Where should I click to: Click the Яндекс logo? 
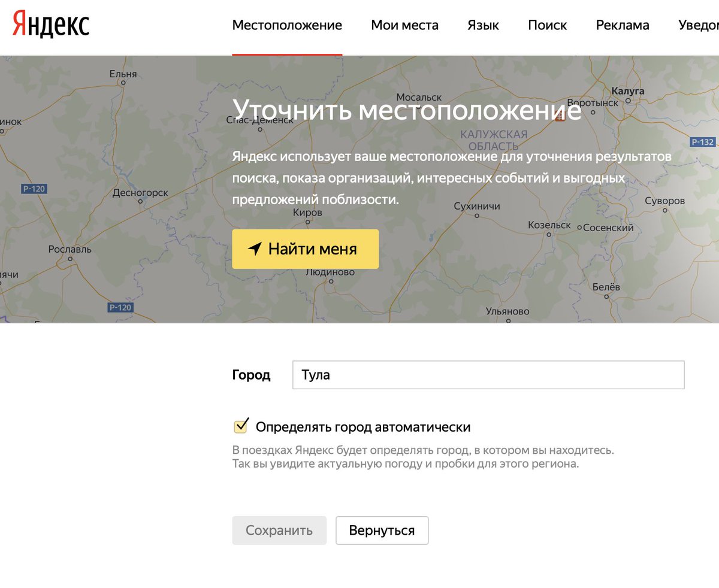pos(51,25)
